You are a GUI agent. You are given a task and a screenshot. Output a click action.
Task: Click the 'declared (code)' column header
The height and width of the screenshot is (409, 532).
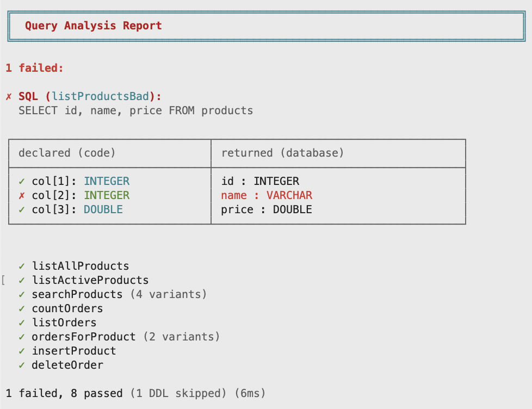point(67,153)
